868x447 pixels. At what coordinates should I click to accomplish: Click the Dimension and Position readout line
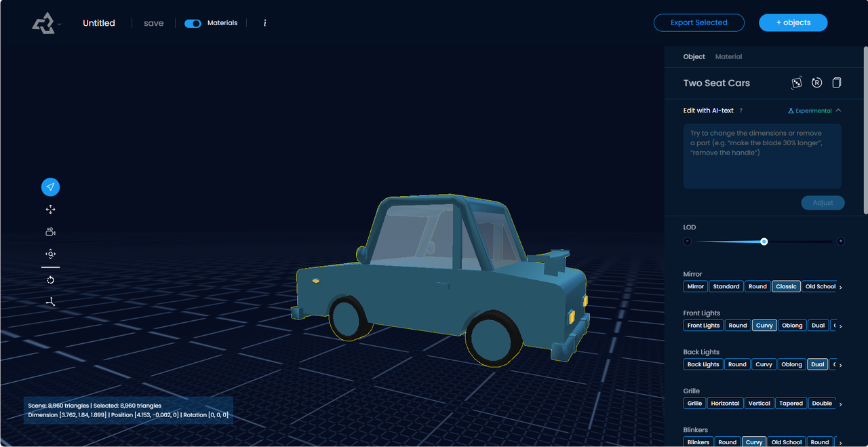pyautogui.click(x=128, y=414)
